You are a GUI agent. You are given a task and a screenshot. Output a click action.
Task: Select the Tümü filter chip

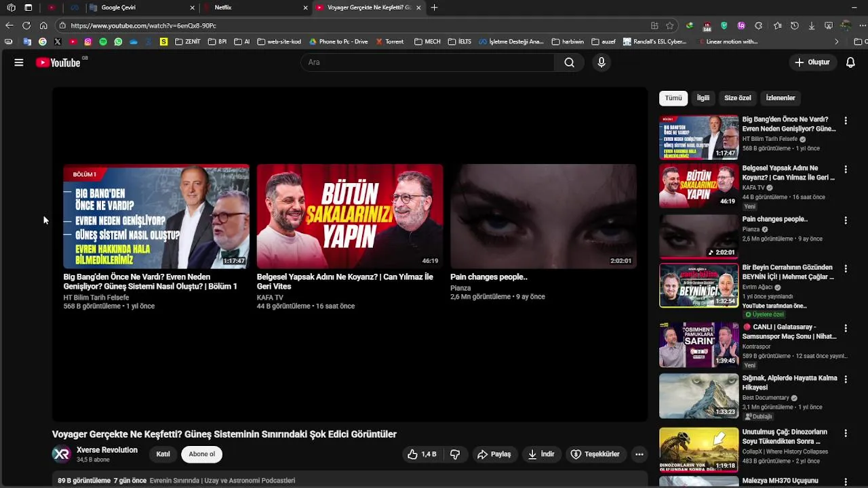coord(673,98)
